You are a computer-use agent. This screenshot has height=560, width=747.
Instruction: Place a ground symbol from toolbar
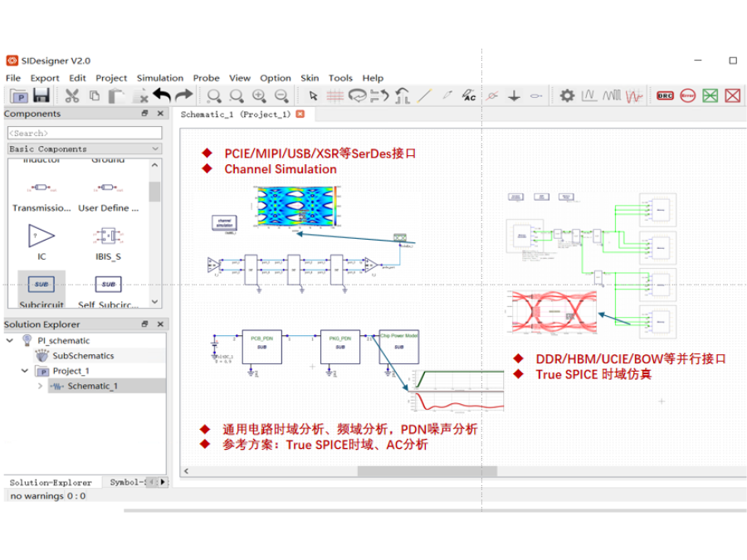pos(514,95)
